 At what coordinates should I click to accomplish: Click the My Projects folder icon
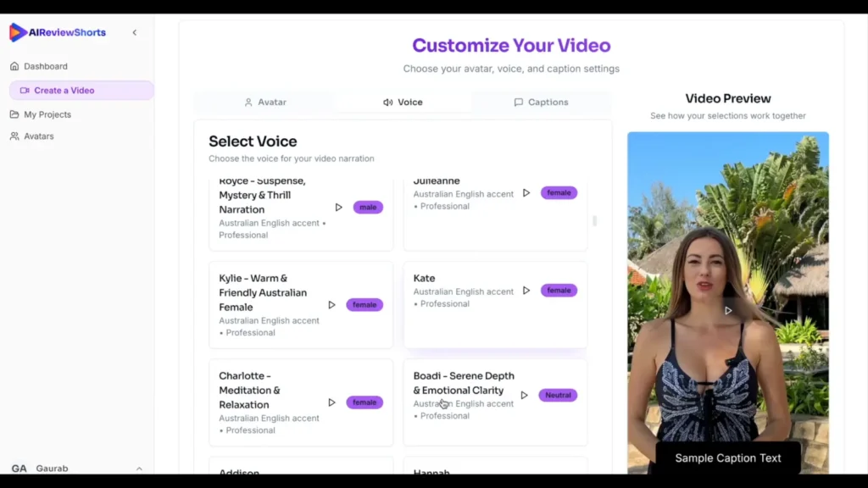(14, 114)
